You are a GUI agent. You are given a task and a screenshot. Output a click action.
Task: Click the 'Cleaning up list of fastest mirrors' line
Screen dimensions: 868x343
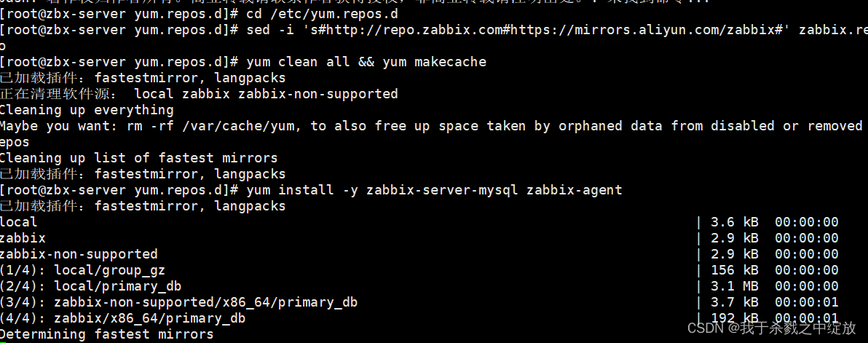pos(138,158)
